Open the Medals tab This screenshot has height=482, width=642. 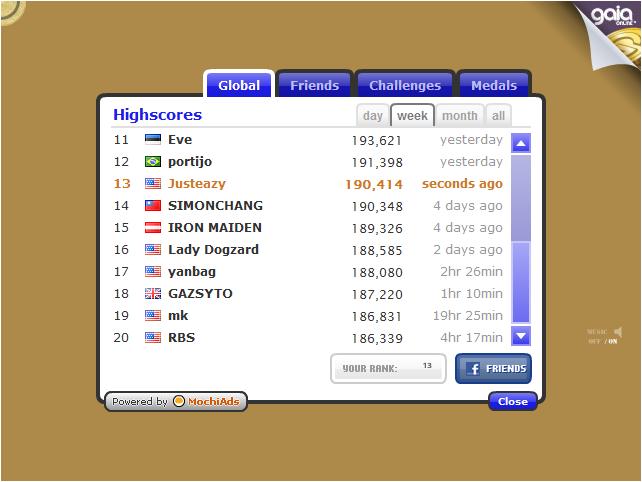tap(494, 86)
